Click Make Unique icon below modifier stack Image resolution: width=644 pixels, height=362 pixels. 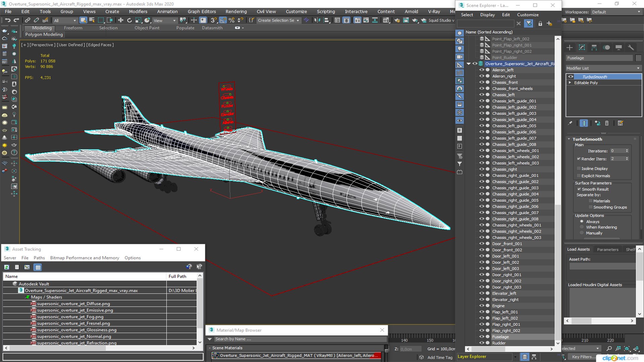(597, 123)
